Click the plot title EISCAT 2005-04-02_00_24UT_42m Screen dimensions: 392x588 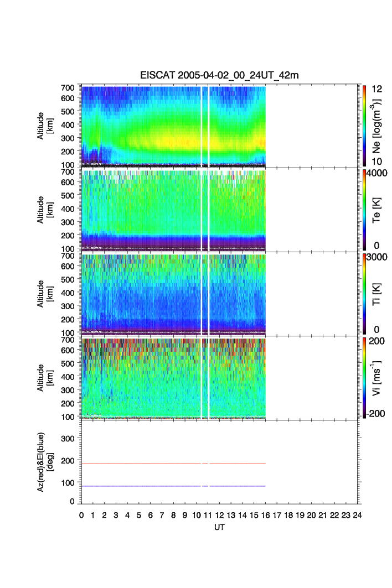coord(219,75)
